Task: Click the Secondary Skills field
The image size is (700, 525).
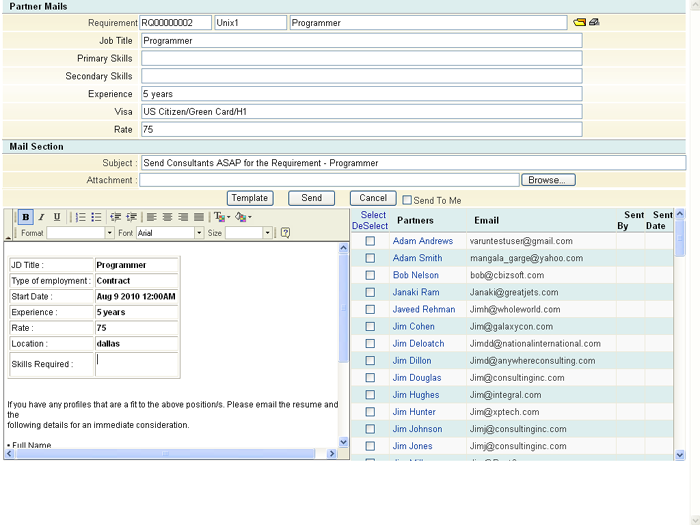Action: coord(362,76)
